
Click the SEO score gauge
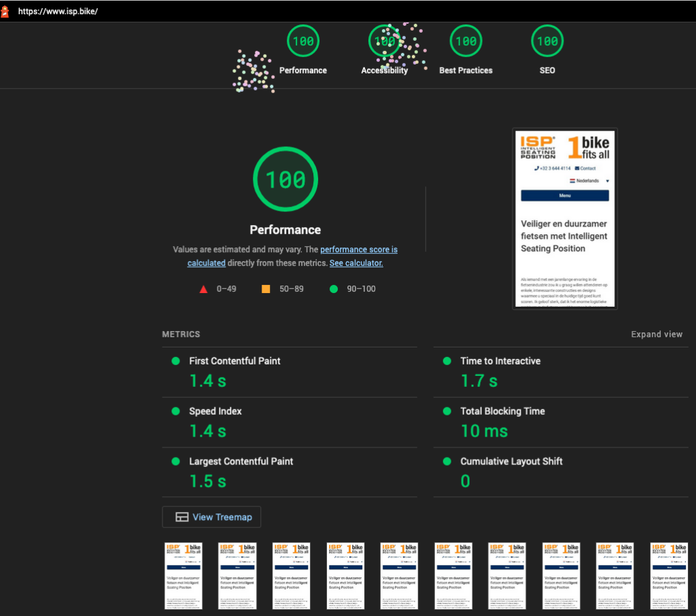pyautogui.click(x=547, y=41)
